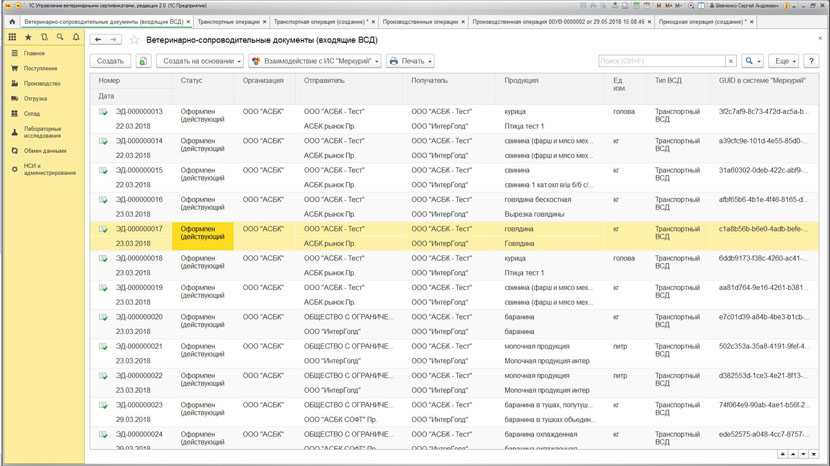
Task: Open Favorites star icon in the tools panel
Action: click(29, 37)
